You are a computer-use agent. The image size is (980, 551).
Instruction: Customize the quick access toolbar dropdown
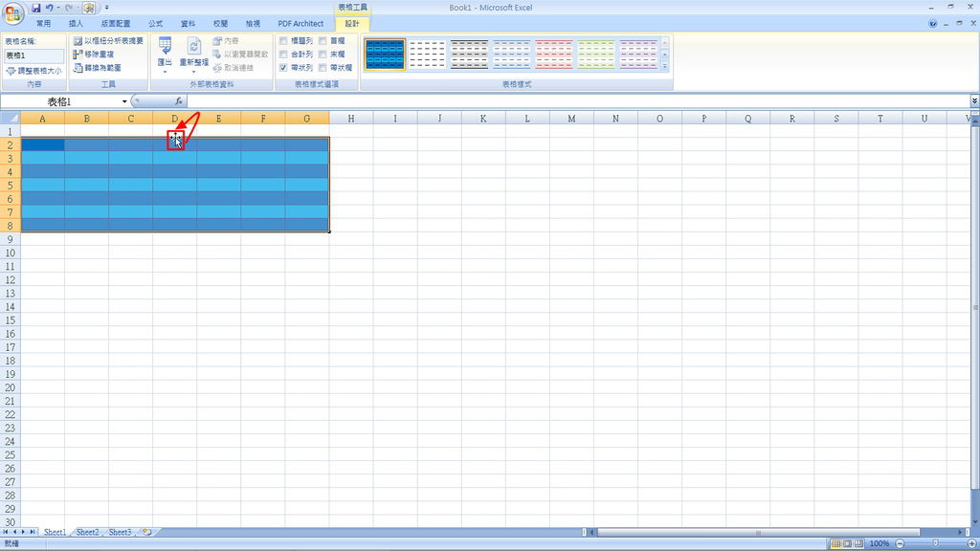click(x=106, y=8)
